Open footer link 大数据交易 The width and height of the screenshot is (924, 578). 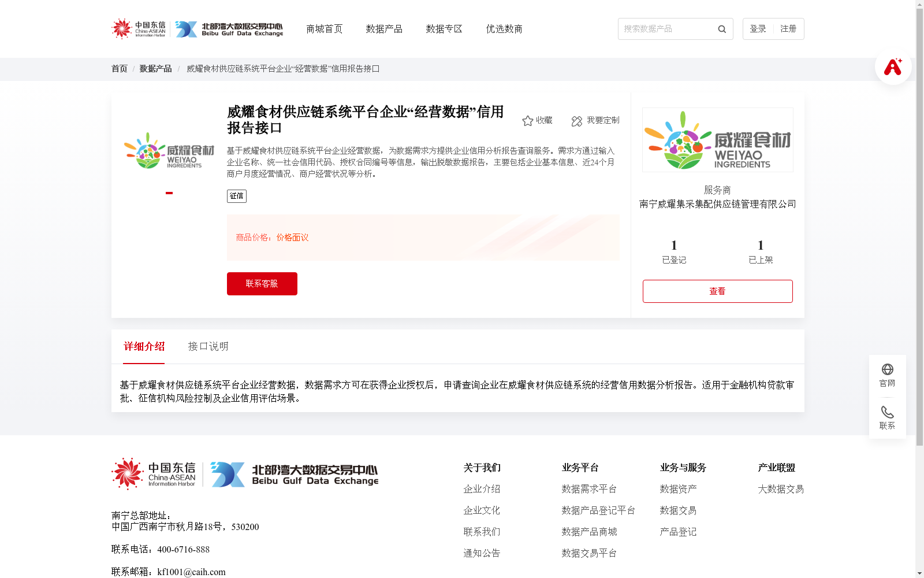781,489
